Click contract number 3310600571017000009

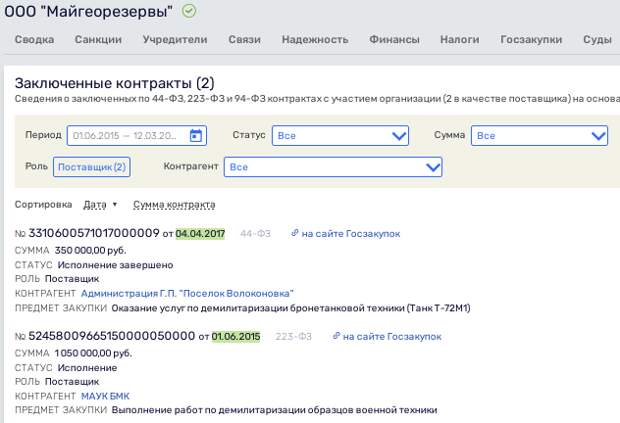click(x=94, y=233)
